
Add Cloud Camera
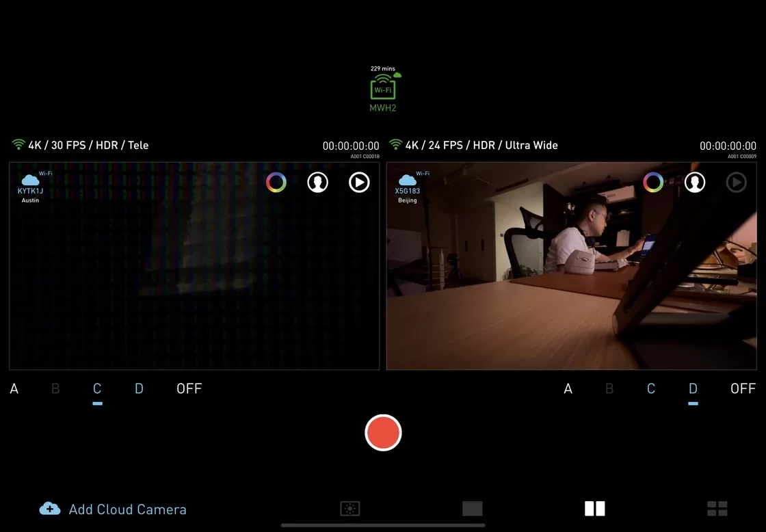tap(113, 509)
